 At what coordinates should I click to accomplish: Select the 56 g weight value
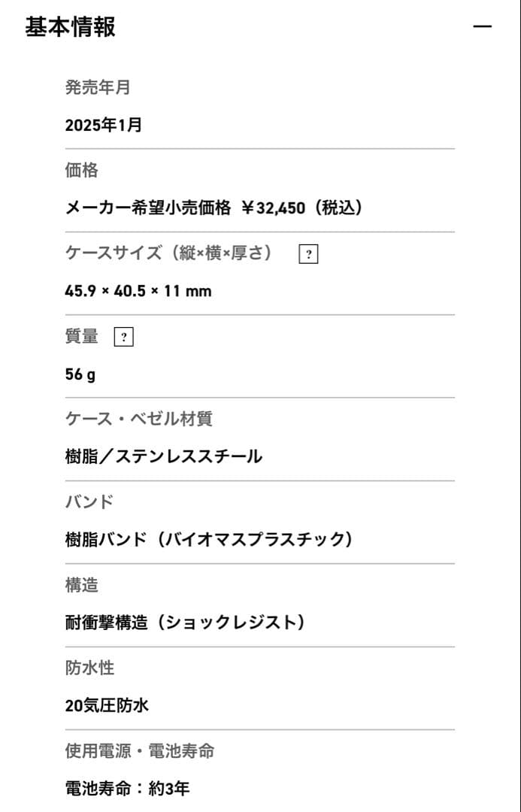(80, 374)
